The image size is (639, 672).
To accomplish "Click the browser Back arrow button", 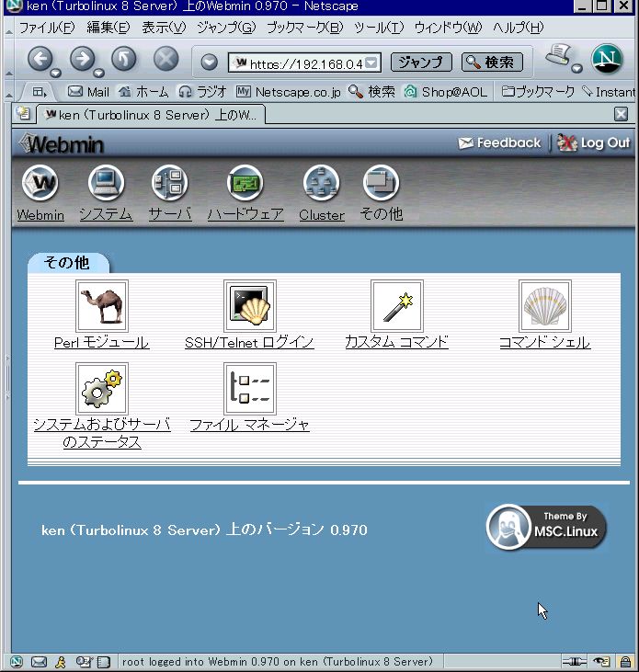I will pyautogui.click(x=40, y=59).
